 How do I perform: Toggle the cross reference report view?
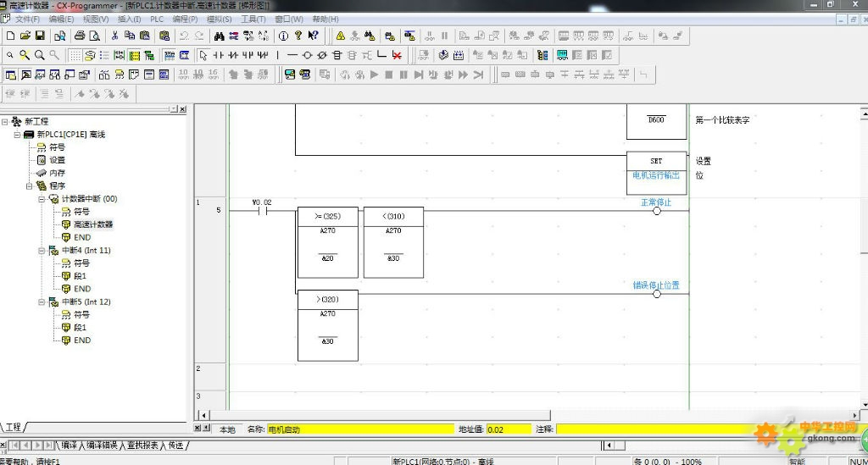click(104, 75)
